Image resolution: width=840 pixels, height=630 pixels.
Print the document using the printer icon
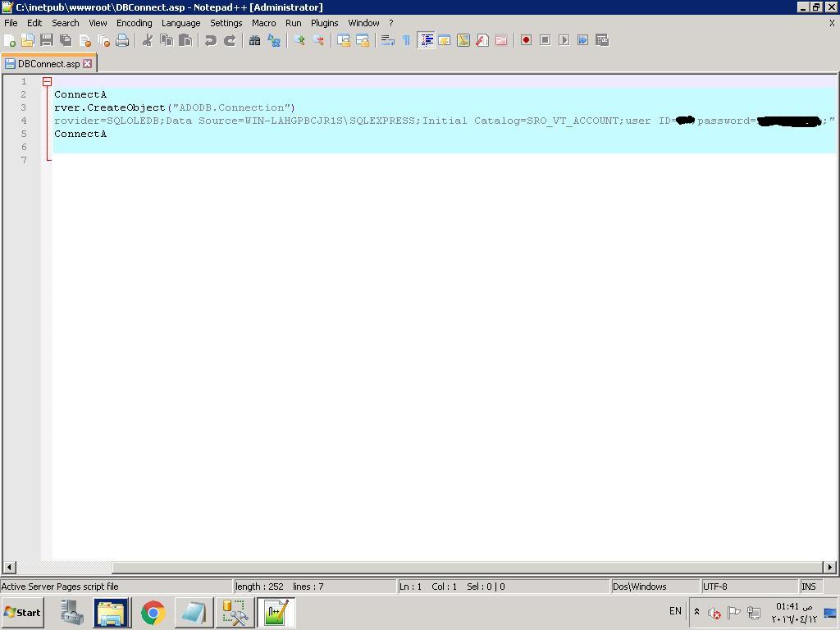click(122, 40)
